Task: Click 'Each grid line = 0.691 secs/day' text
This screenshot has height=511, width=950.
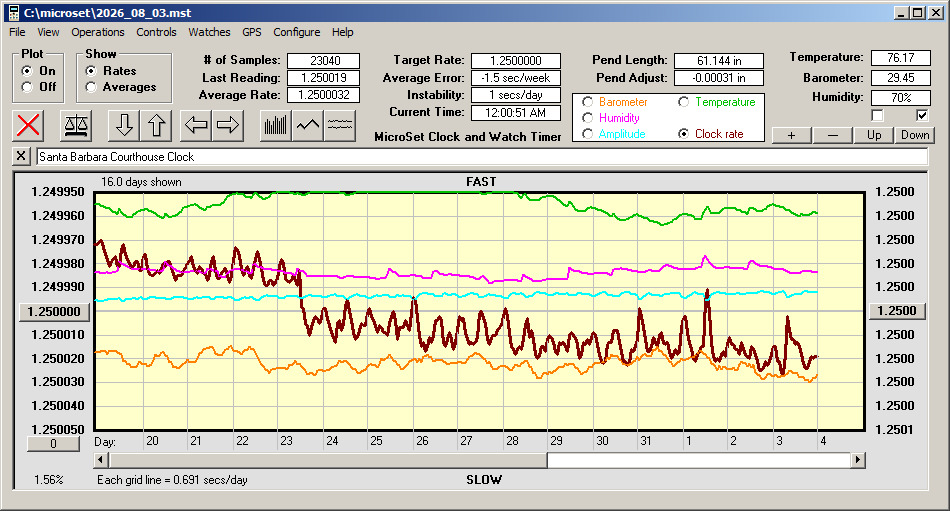Action: tap(172, 480)
